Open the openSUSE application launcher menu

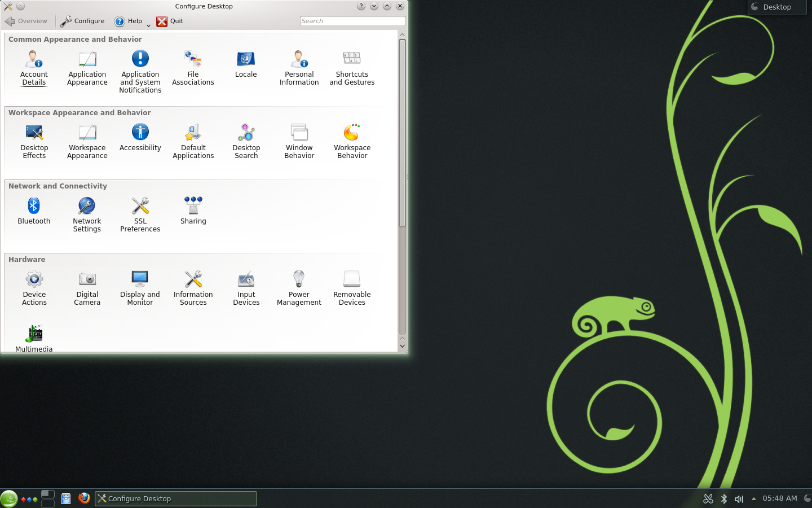click(x=8, y=499)
